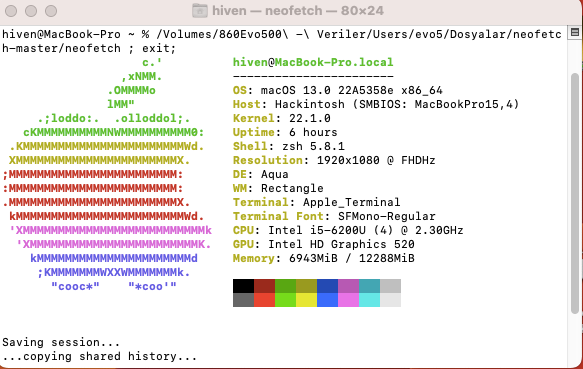Screen dimensions: 583x369
Task: Click the '...copying shared history...' line
Action: click(x=99, y=356)
